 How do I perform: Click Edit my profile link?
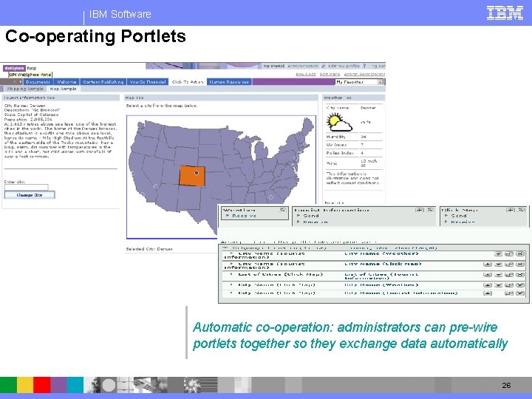click(344, 66)
